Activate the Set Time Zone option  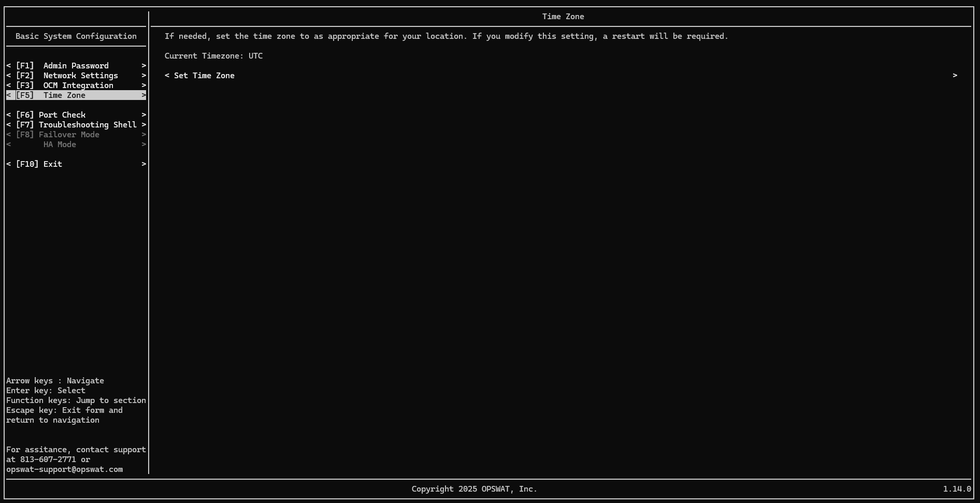[x=561, y=76]
